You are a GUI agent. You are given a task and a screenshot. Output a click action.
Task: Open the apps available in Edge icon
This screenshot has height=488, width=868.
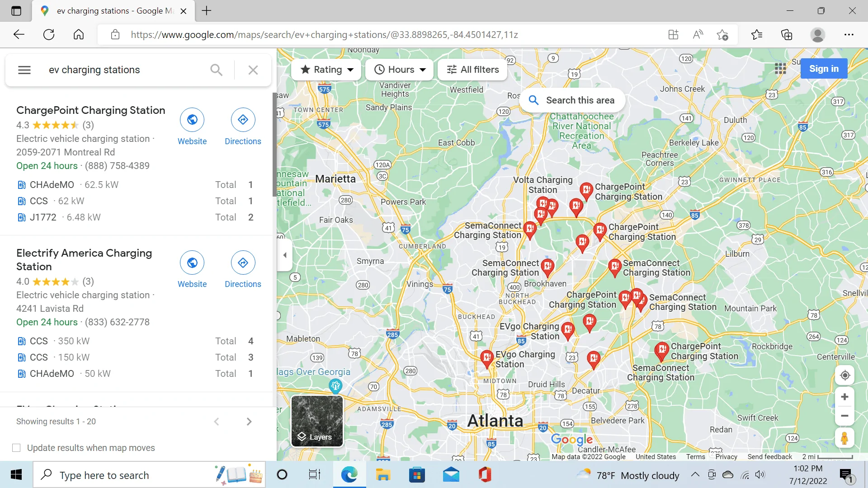point(673,35)
